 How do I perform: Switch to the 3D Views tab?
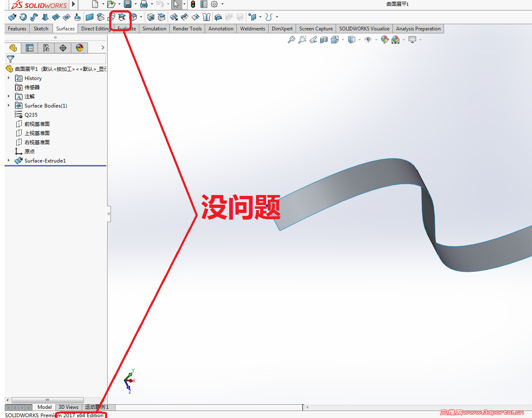tap(68, 407)
